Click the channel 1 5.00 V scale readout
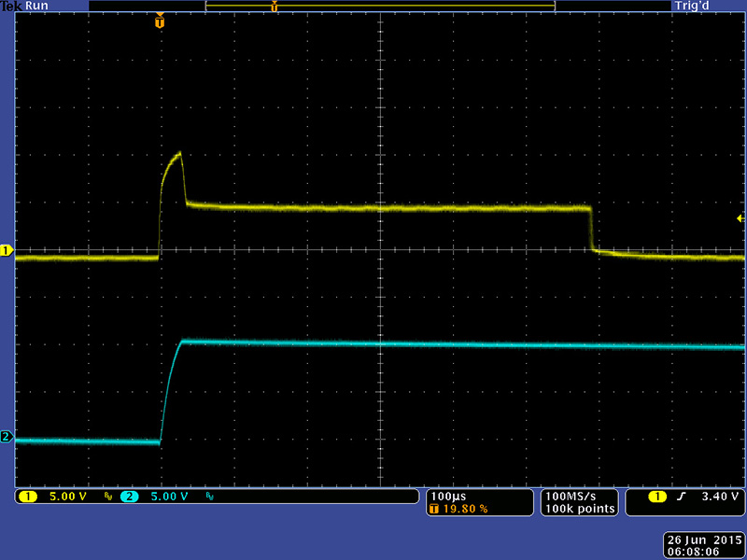 click(x=67, y=497)
